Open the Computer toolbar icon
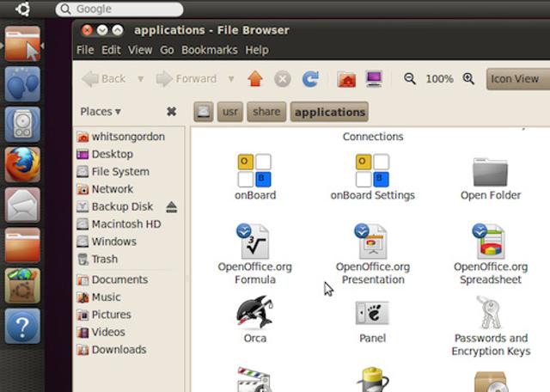550x392 pixels. point(374,78)
